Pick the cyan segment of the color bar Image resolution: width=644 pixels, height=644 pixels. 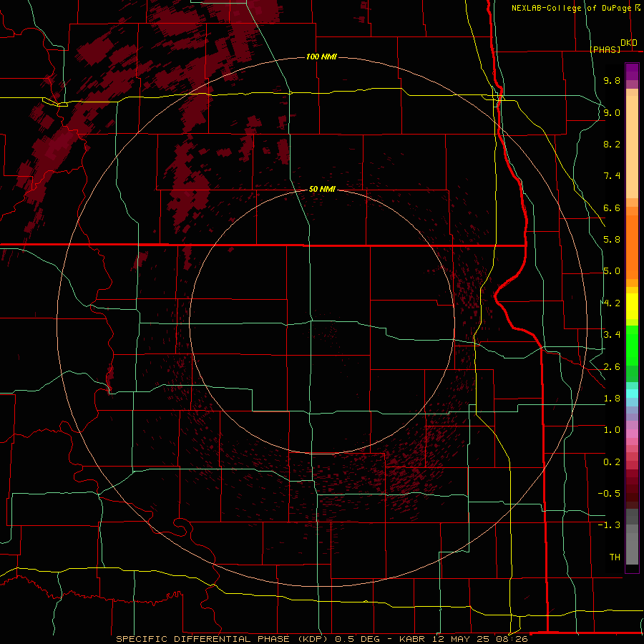point(632,394)
